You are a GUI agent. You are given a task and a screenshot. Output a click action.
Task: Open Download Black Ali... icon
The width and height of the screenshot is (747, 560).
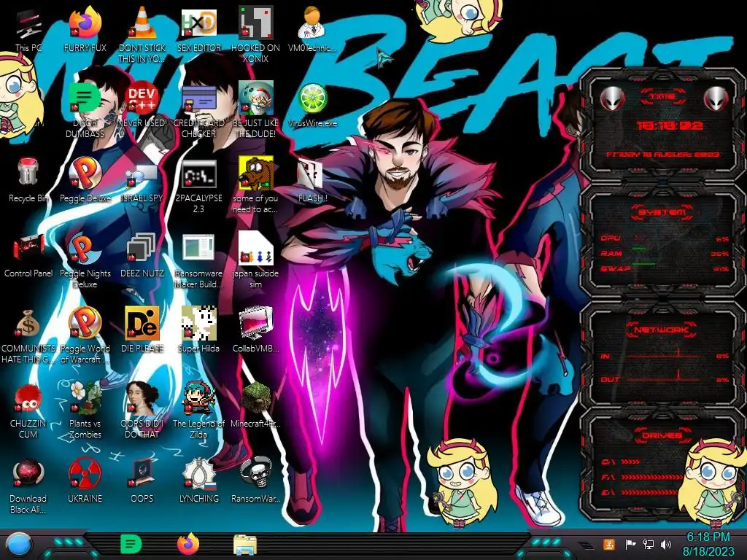[28, 474]
